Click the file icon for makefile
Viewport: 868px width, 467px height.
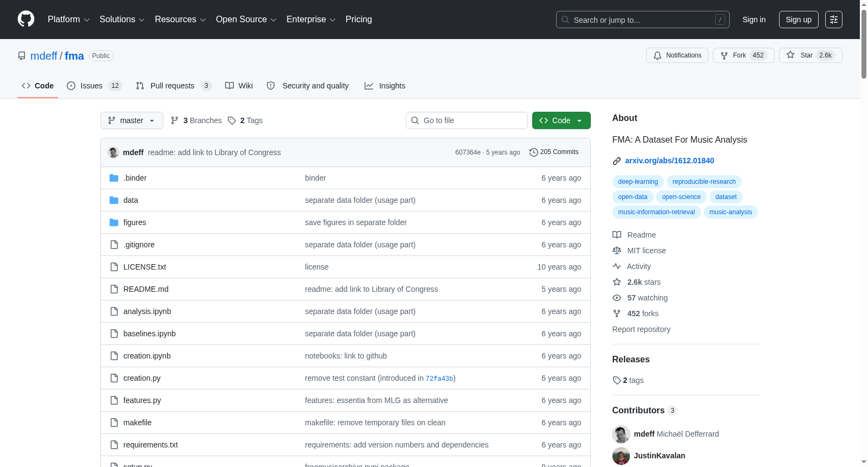click(114, 423)
